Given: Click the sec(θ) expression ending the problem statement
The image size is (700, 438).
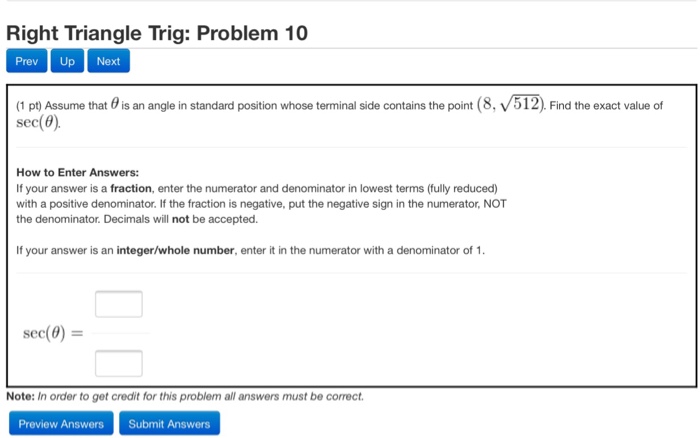Looking at the screenshot, I should [38, 122].
